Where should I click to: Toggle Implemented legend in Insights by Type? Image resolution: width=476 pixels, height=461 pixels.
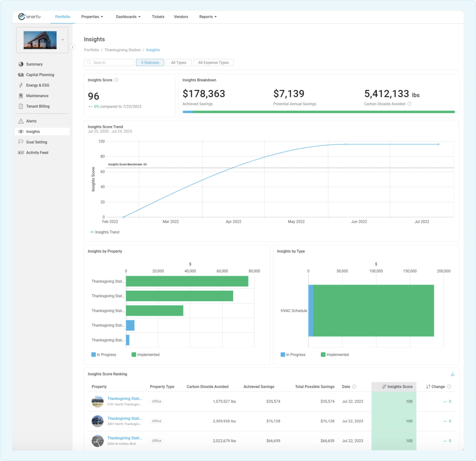coord(335,355)
